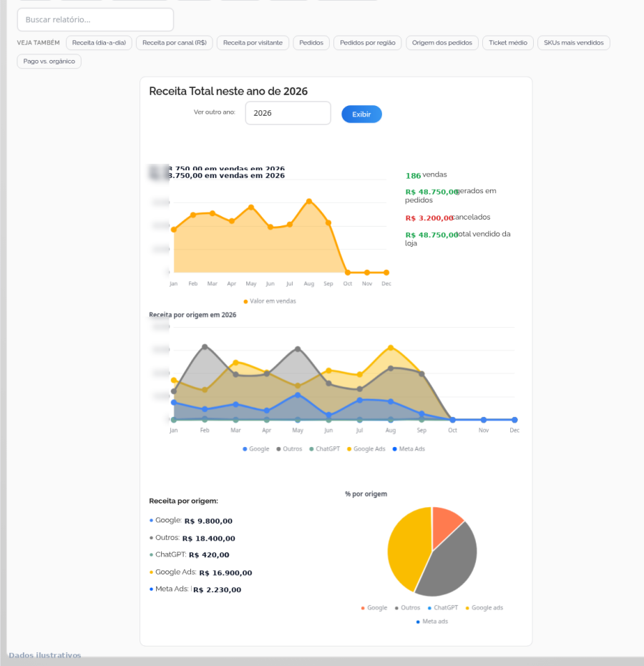644x666 pixels.
Task: Click the Dec point in origin chart
Action: click(x=514, y=420)
